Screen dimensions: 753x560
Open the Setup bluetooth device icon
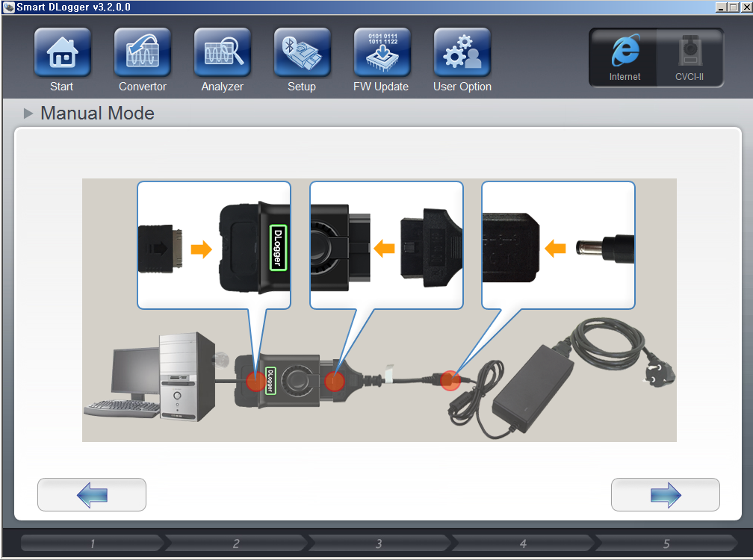(303, 52)
